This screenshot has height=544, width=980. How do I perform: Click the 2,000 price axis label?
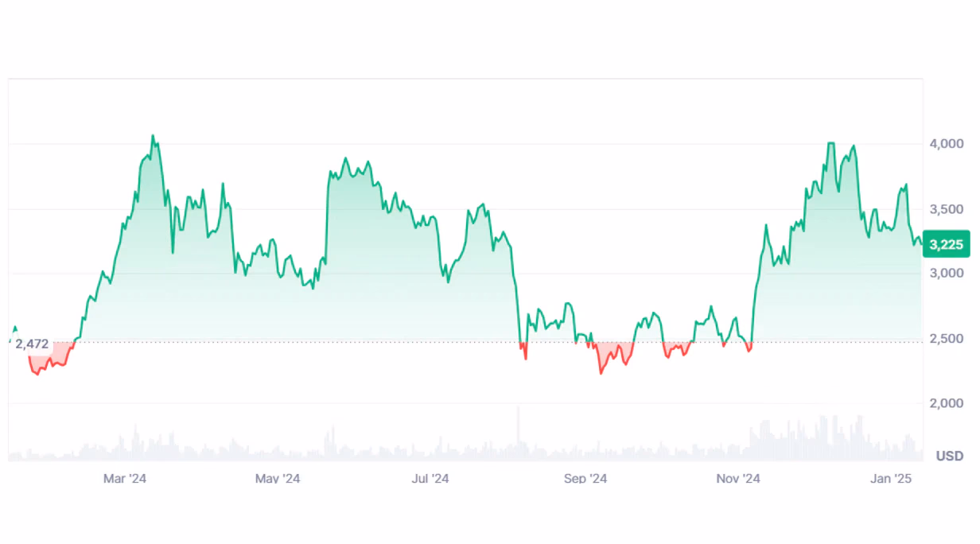click(947, 403)
